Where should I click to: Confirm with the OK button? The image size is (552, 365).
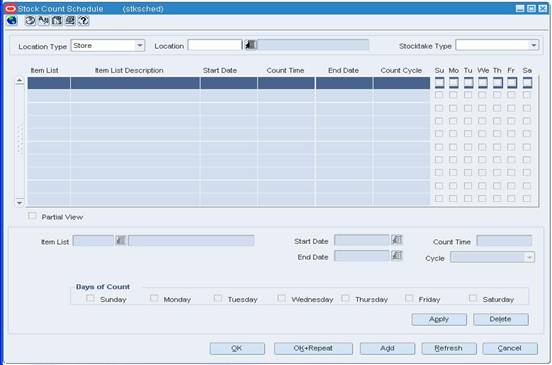[x=237, y=348]
